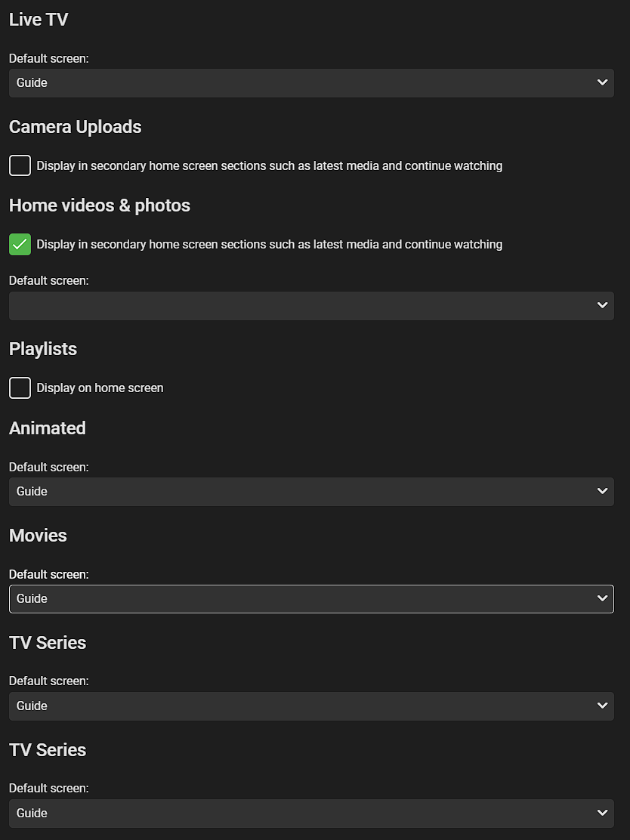
Task: Click the chevron arrow in Movies dropdown
Action: (x=602, y=598)
